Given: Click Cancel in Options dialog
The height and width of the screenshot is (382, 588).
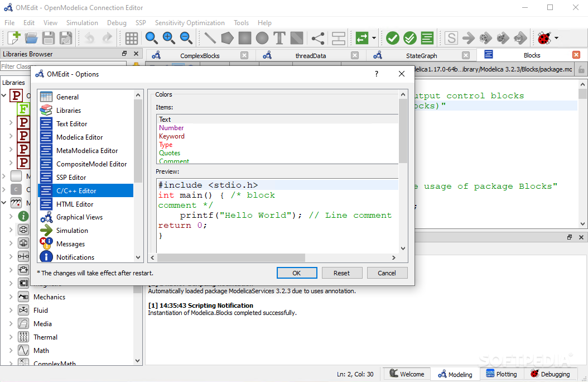Looking at the screenshot, I should (x=387, y=273).
